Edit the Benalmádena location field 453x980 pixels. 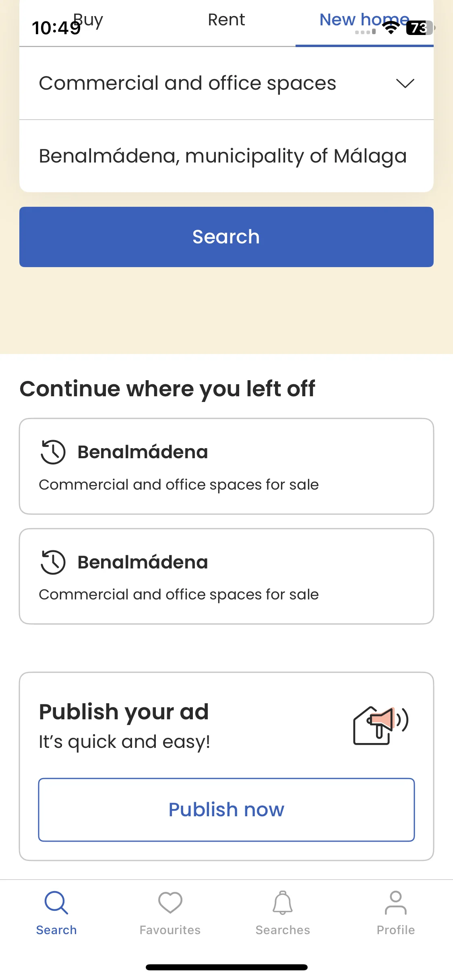click(226, 156)
